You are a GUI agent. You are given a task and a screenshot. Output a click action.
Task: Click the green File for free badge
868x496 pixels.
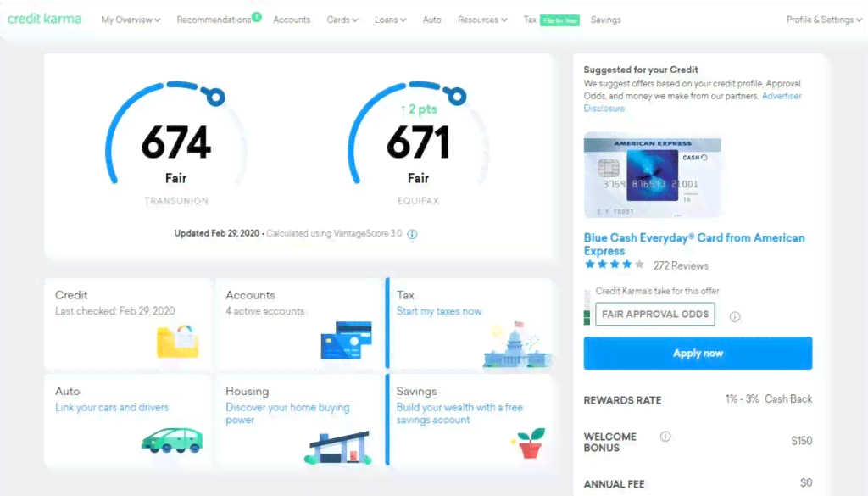coord(559,20)
